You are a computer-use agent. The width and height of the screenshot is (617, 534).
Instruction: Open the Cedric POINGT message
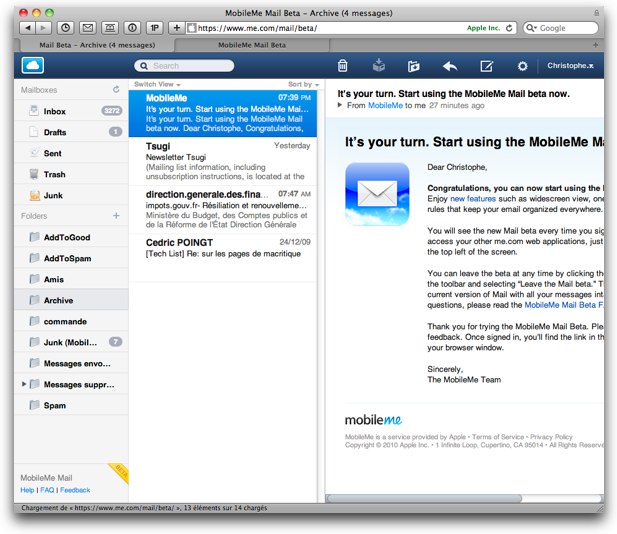(x=223, y=258)
